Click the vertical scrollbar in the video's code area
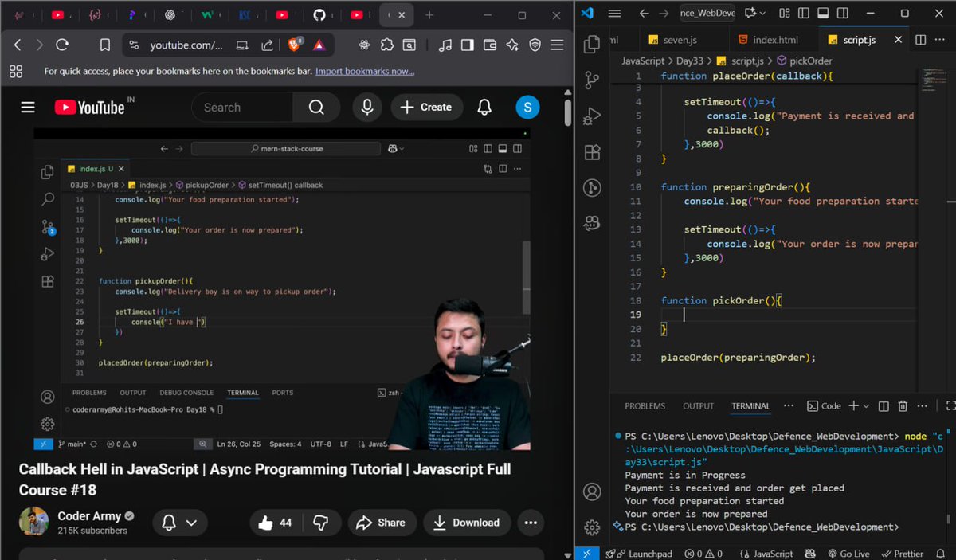Image resolution: width=956 pixels, height=560 pixels. (525, 275)
